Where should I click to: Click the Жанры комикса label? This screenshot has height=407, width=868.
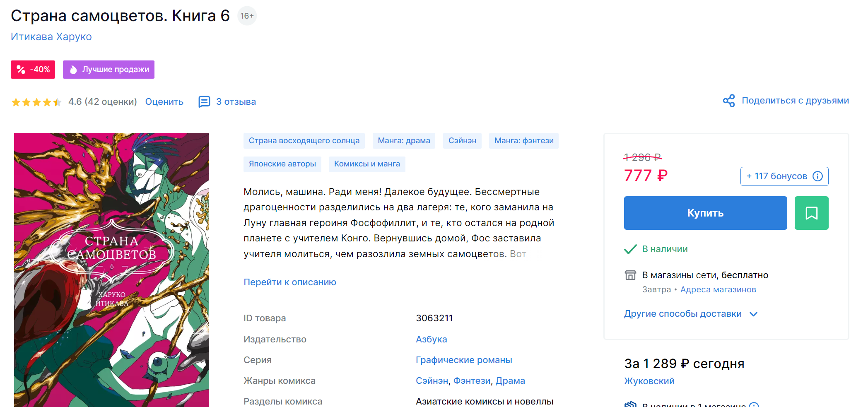point(280,381)
